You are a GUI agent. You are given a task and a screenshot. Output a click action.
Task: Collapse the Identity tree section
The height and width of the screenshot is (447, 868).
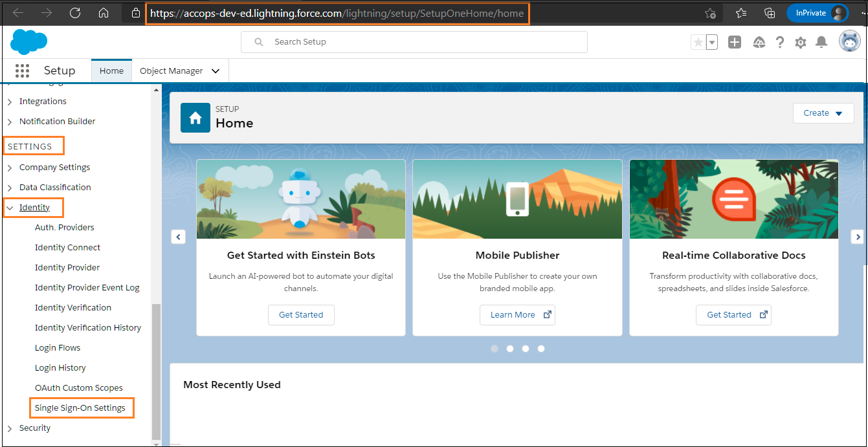tap(10, 208)
